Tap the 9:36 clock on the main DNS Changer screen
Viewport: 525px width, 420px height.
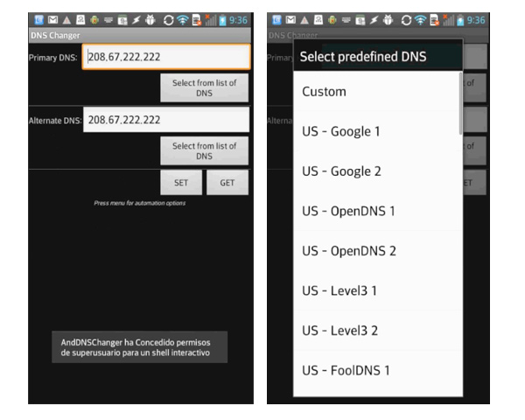(238, 20)
